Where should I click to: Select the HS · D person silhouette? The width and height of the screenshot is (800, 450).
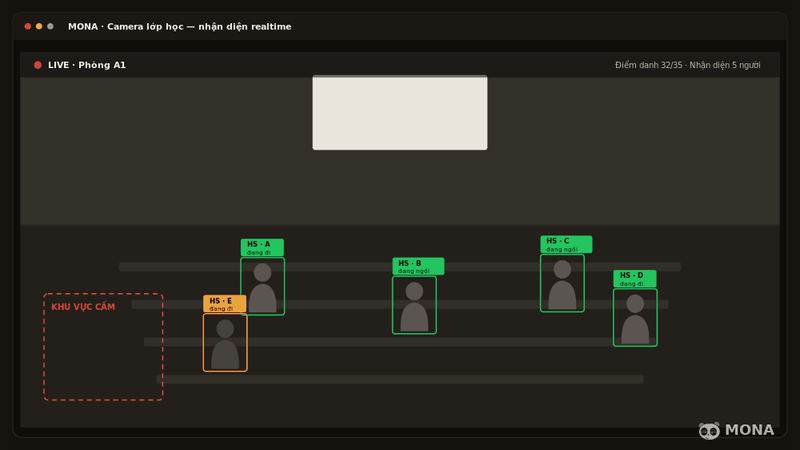[x=635, y=318]
